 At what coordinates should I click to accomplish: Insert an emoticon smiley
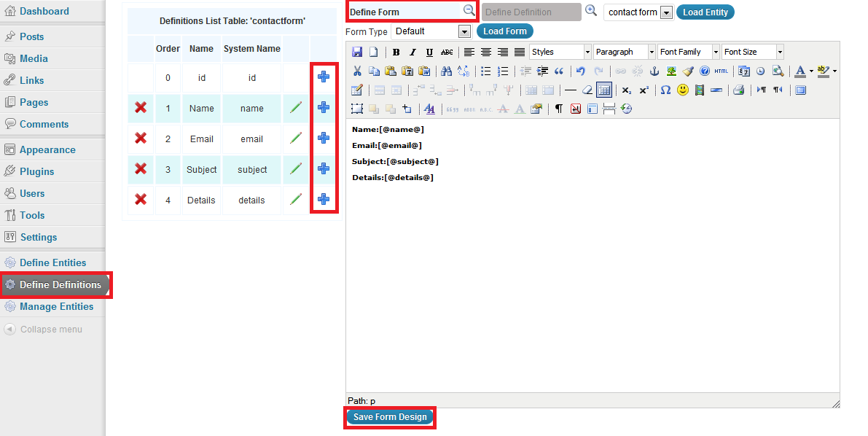(683, 90)
